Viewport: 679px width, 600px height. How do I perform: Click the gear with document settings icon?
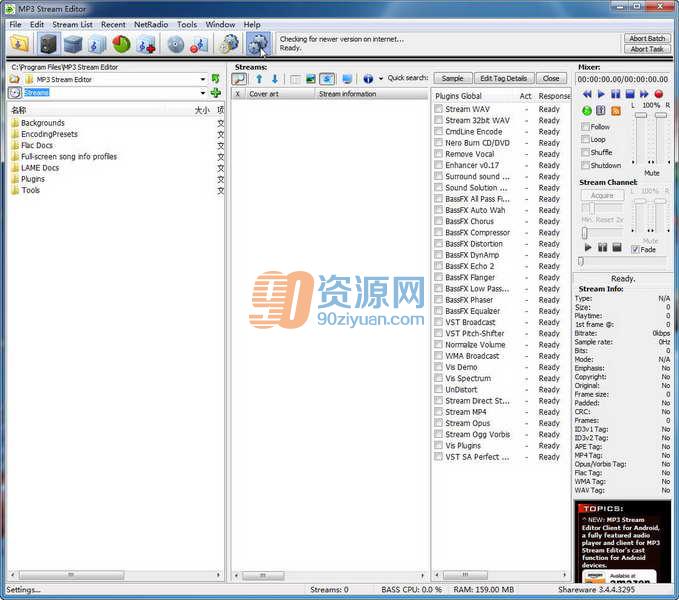point(229,44)
